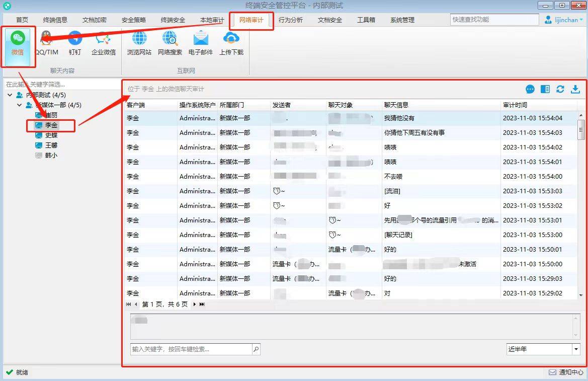The image size is (588, 381).
Task: Switch to the 系统管理 tab
Action: coord(402,20)
